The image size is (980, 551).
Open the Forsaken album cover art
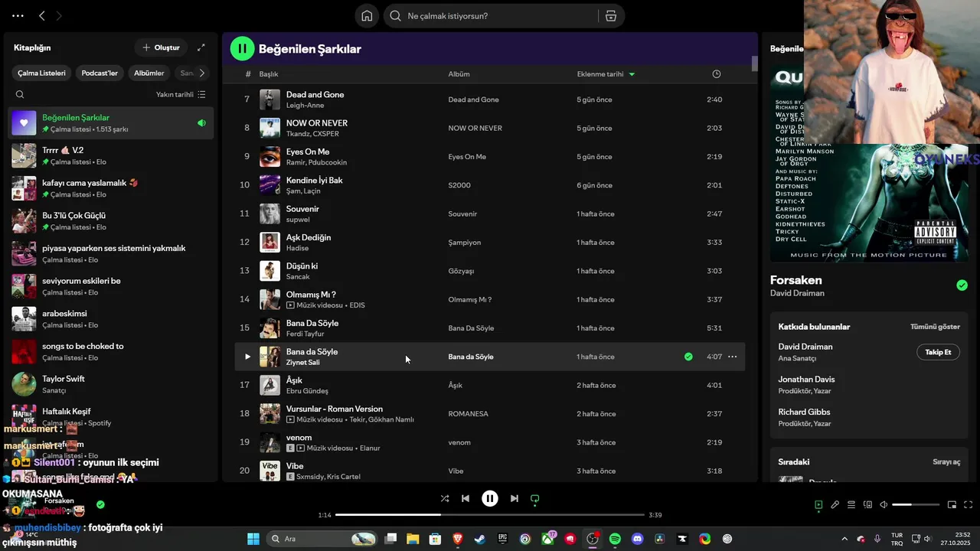click(x=869, y=163)
